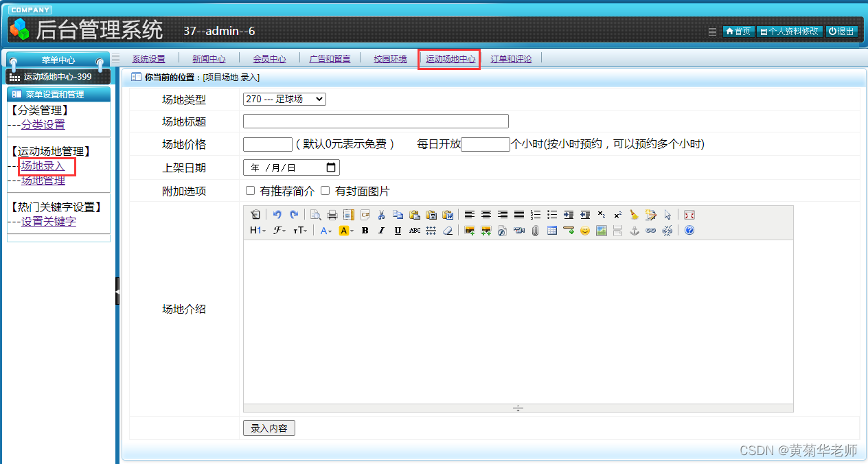Check the 有推荐简介 checkbox
Screen dimensions: 868x464
(250, 191)
